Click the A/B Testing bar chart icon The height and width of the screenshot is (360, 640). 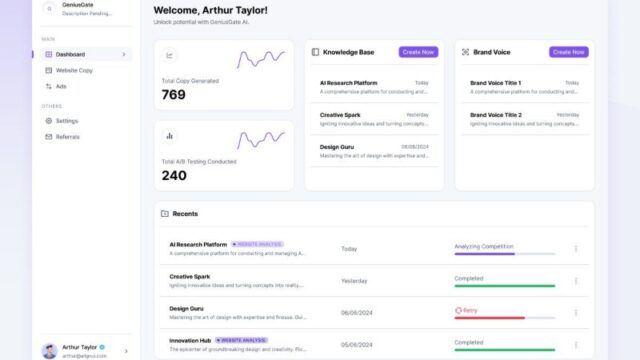pyautogui.click(x=169, y=136)
